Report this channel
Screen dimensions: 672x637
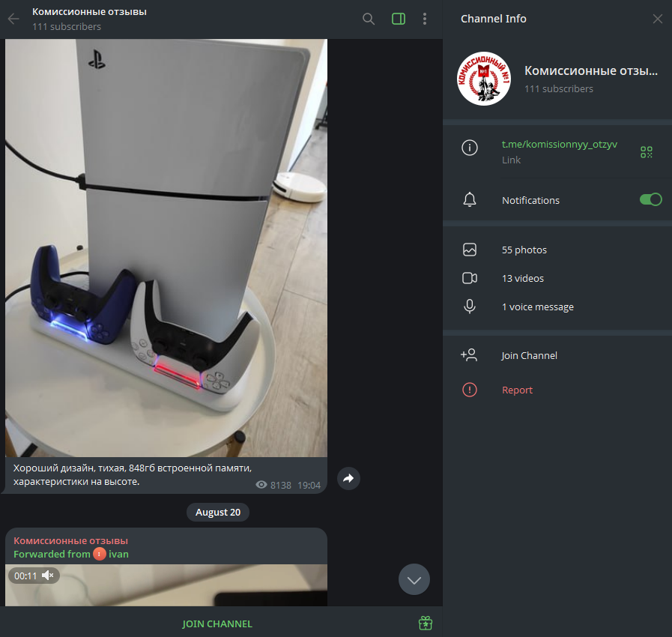click(x=517, y=390)
